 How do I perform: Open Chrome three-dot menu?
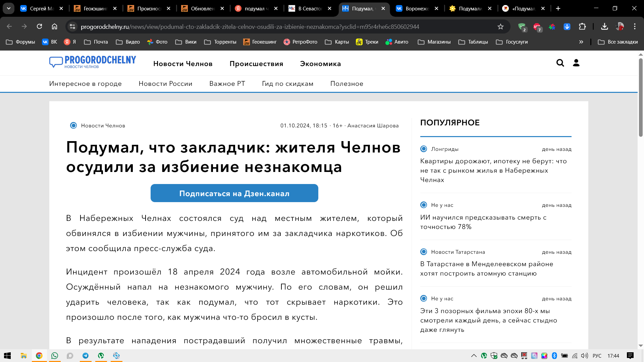635,26
